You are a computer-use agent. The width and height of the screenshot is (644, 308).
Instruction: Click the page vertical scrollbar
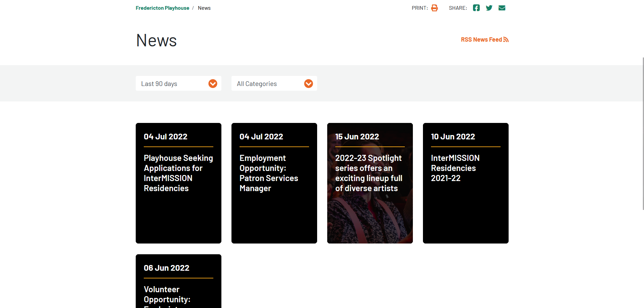pyautogui.click(x=643, y=134)
